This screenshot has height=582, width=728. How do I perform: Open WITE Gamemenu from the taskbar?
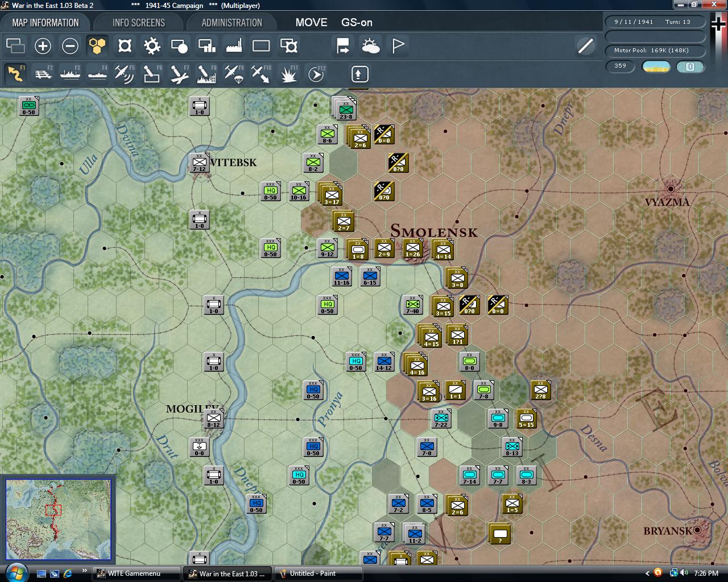pyautogui.click(x=136, y=573)
